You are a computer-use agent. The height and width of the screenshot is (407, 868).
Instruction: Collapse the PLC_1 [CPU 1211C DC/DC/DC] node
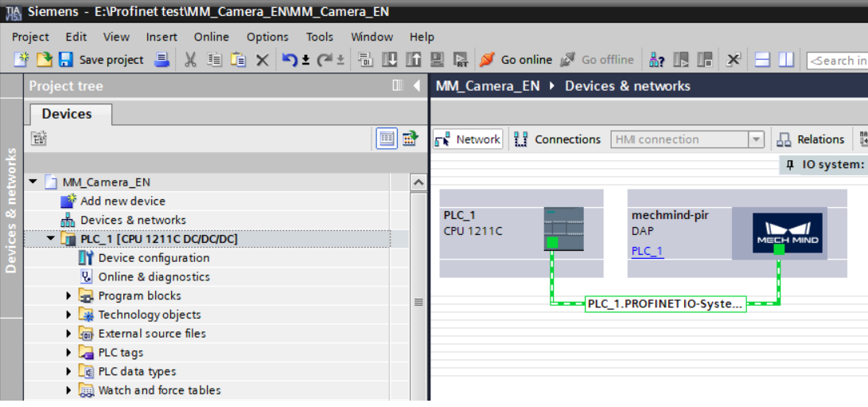coord(51,238)
